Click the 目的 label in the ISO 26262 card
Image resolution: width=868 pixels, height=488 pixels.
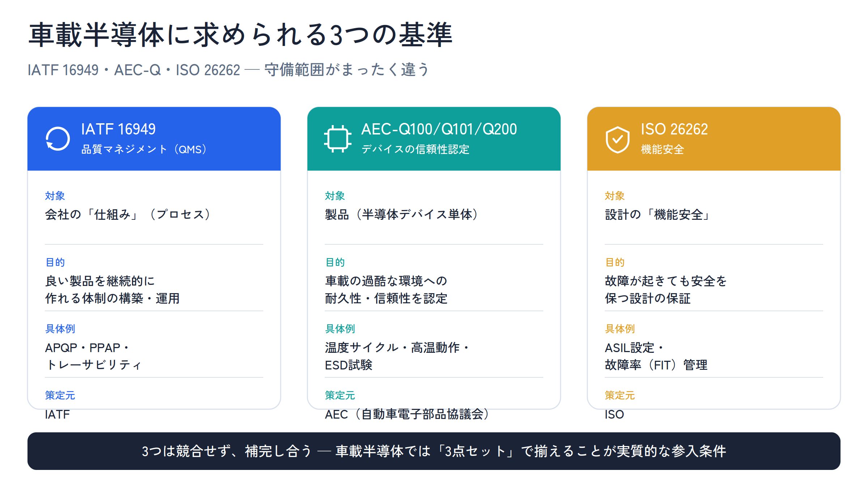tap(615, 262)
